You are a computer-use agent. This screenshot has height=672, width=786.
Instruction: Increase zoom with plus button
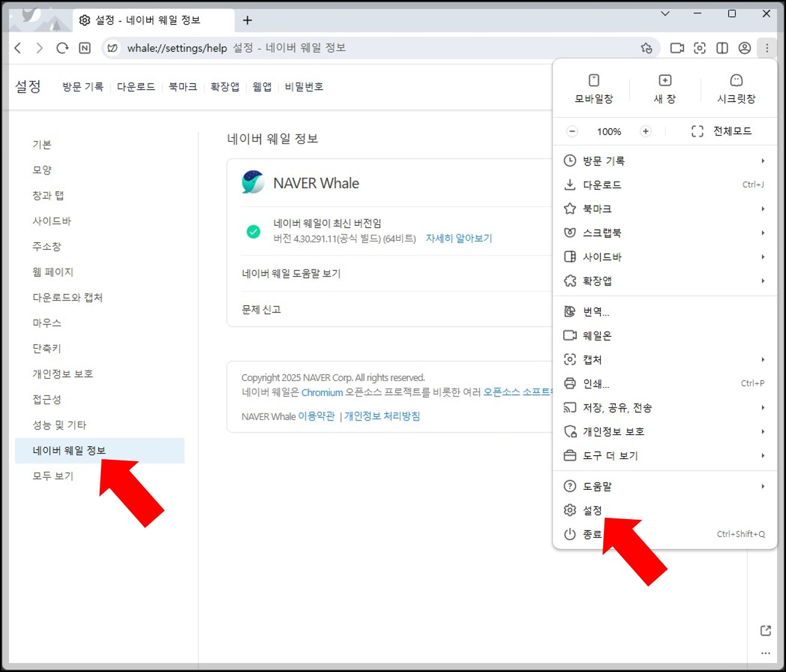coord(645,131)
